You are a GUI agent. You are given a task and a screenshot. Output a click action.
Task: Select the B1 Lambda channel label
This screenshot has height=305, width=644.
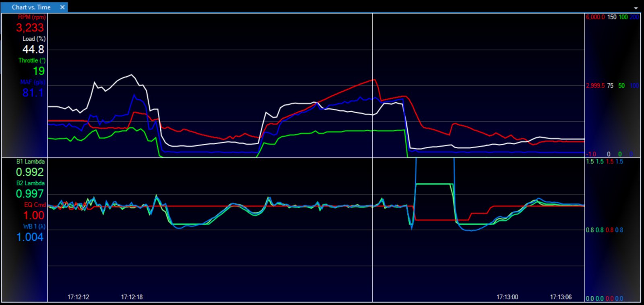30,162
